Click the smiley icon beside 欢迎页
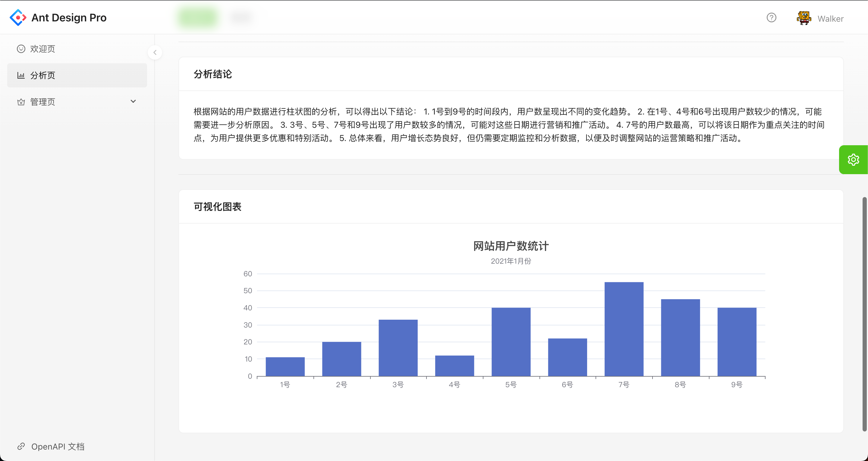Screen dimensions: 868x461 click(21, 49)
